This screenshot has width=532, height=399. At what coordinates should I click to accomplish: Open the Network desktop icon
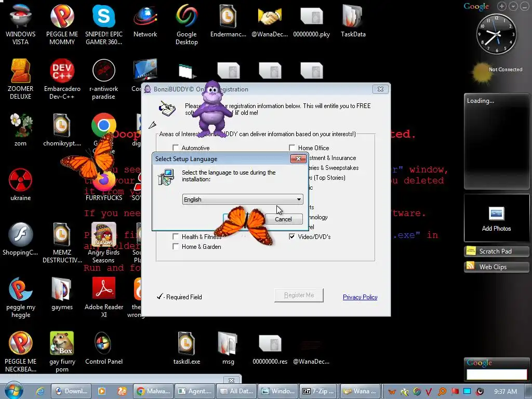pyautogui.click(x=145, y=21)
